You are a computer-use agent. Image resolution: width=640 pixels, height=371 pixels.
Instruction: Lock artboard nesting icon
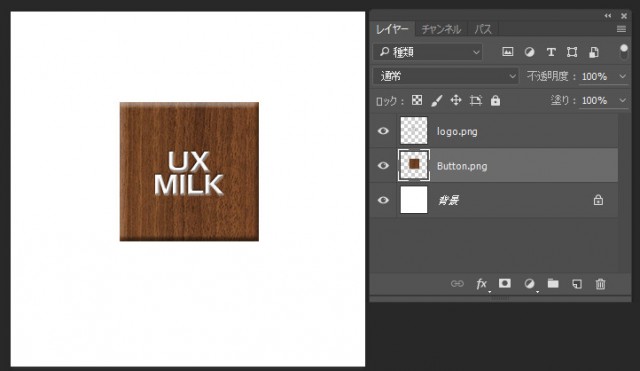click(x=476, y=100)
